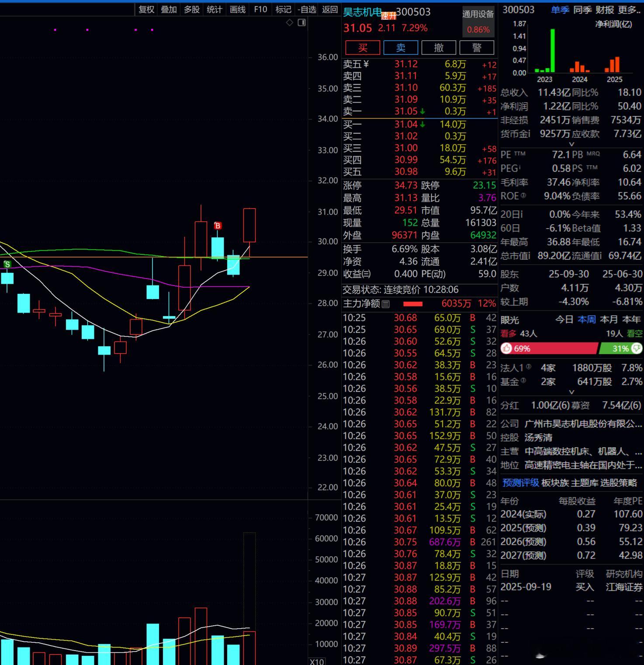Screen dimensions: 644x665
Task: Click the 买一 bid price 31.04
Action: pos(406,125)
